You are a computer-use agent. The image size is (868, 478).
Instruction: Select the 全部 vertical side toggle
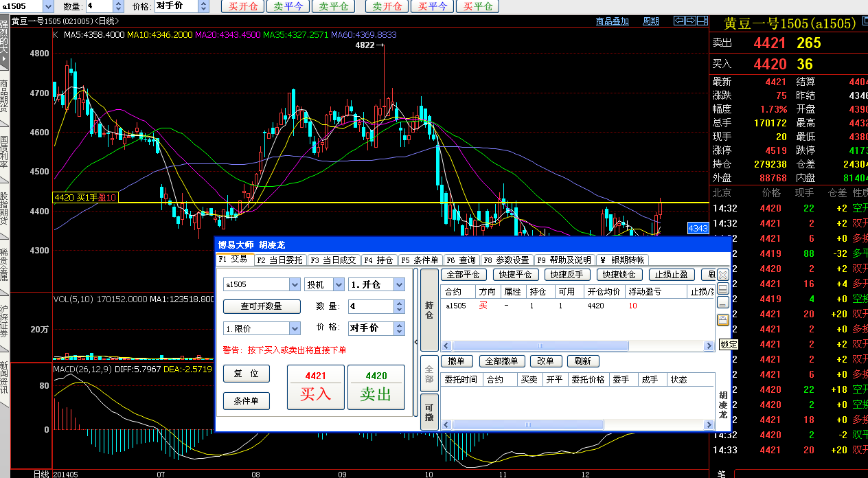tap(429, 374)
